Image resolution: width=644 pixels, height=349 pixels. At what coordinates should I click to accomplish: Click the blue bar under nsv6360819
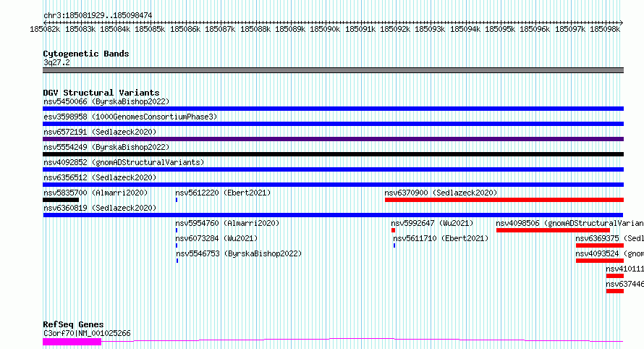(333, 215)
